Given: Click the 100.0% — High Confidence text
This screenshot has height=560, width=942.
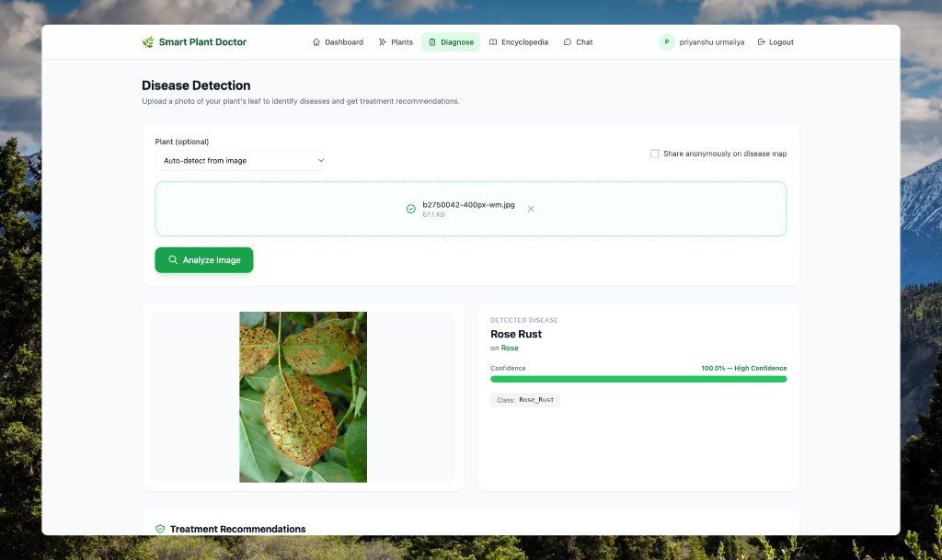Looking at the screenshot, I should pyautogui.click(x=743, y=368).
